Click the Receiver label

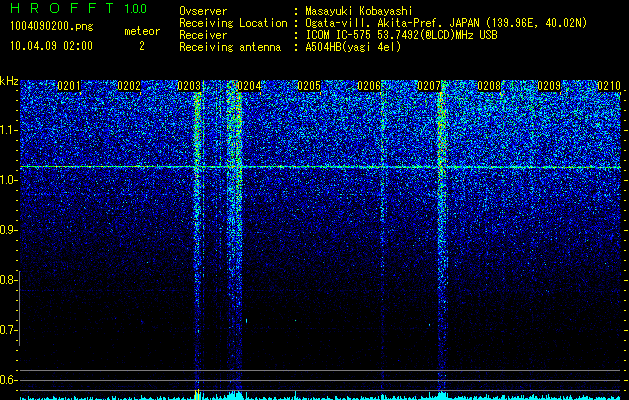(x=203, y=35)
